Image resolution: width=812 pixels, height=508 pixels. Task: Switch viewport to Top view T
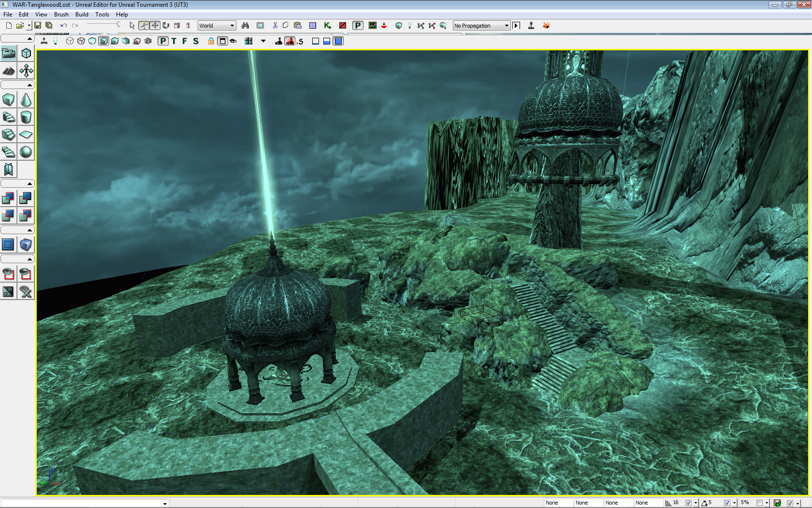pos(174,41)
